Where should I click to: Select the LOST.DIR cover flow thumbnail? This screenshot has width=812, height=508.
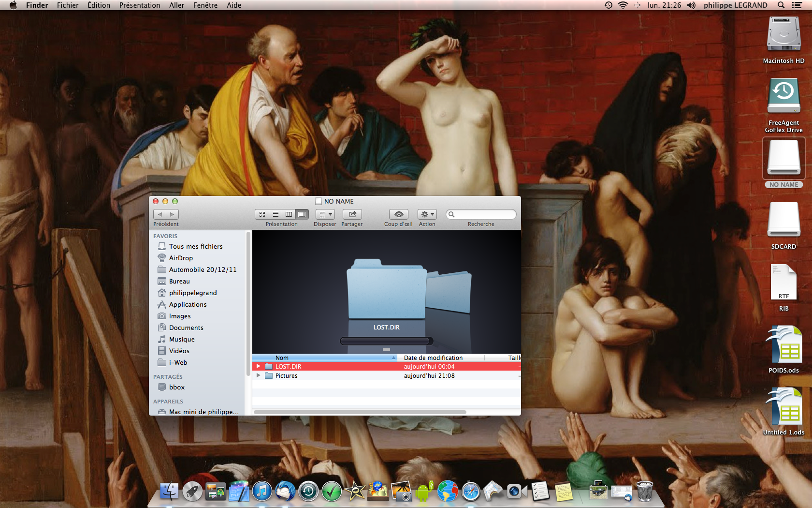coord(387,289)
